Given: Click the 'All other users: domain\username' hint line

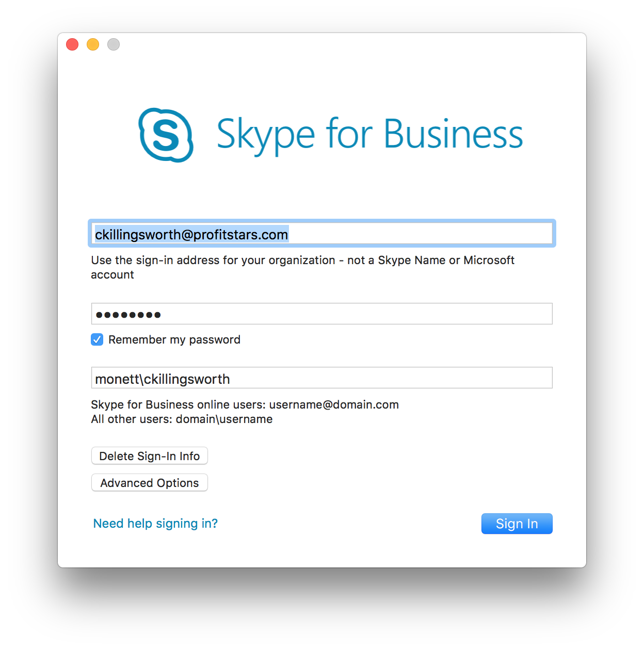Looking at the screenshot, I should 182,419.
